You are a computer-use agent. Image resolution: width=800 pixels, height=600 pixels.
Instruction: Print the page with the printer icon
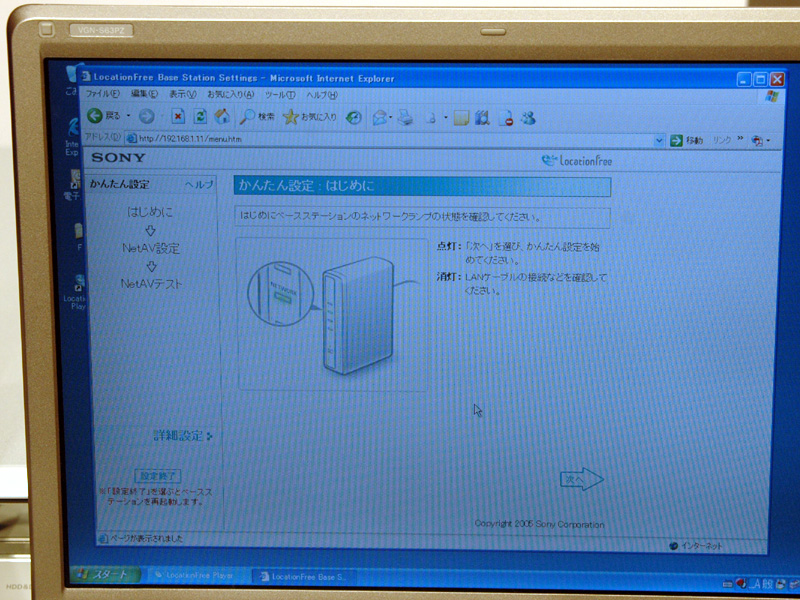click(x=406, y=118)
